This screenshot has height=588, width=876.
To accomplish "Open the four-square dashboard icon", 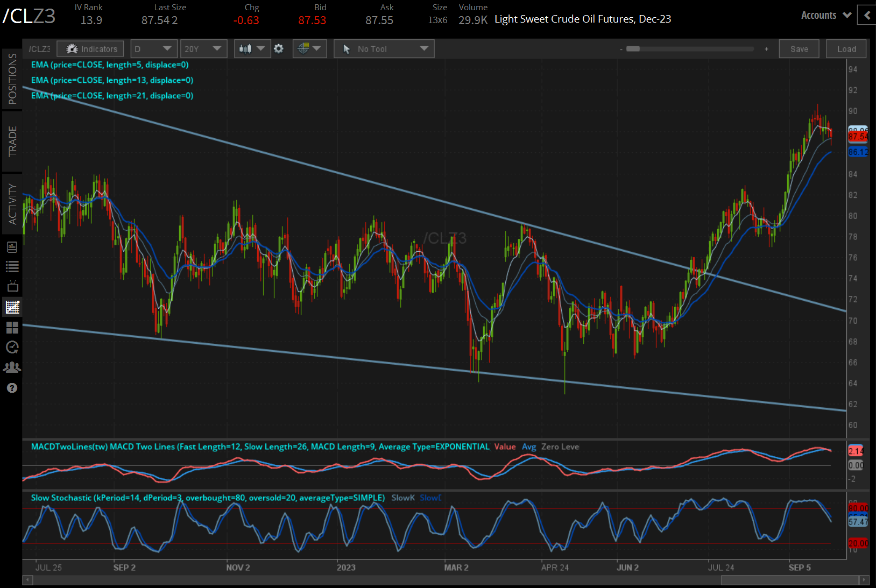I will (12, 328).
